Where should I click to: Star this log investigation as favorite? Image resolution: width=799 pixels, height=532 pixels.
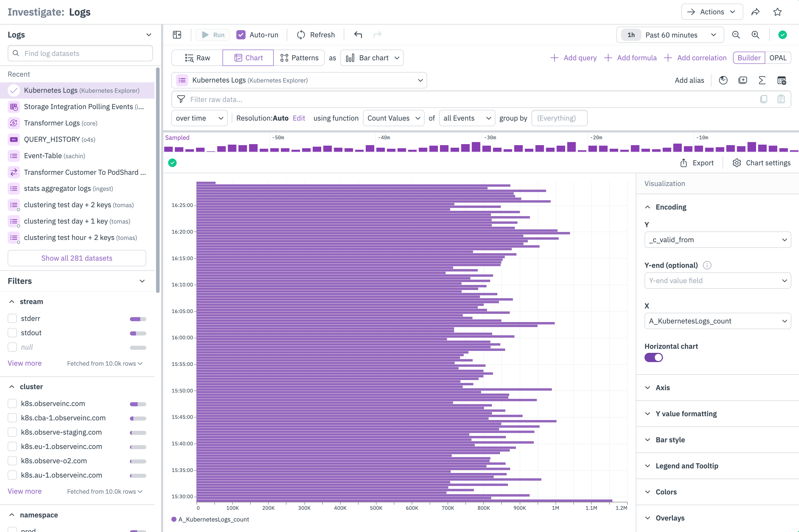tap(777, 12)
